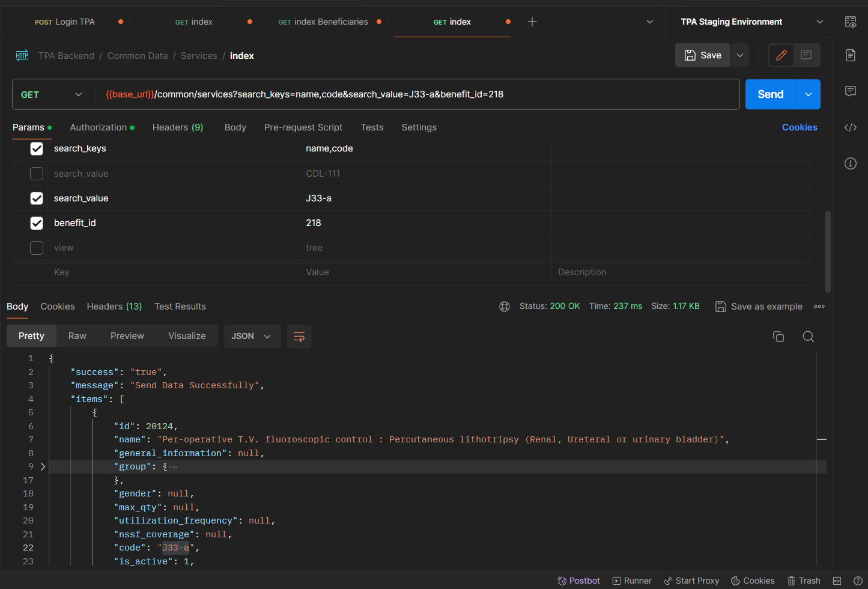This screenshot has height=589, width=868.
Task: Open the GET method dropdown
Action: (52, 95)
